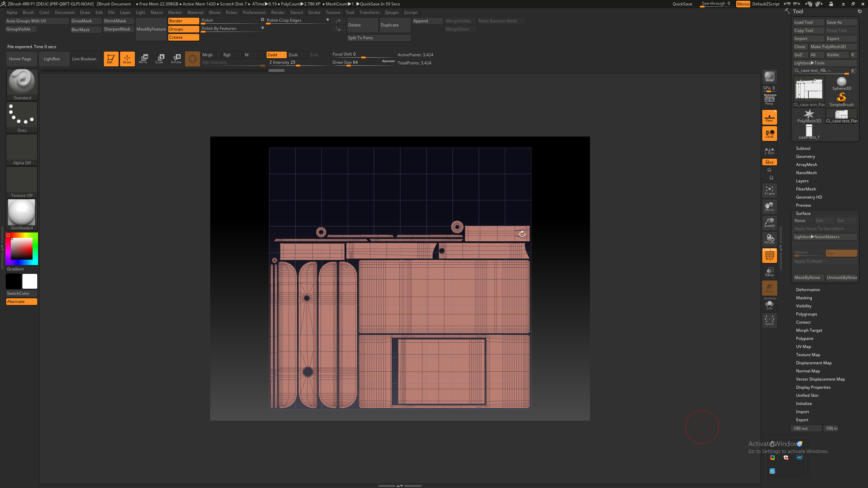Enable Zadd mode
Viewport: 868px width, 488px height.
pyautogui.click(x=276, y=55)
